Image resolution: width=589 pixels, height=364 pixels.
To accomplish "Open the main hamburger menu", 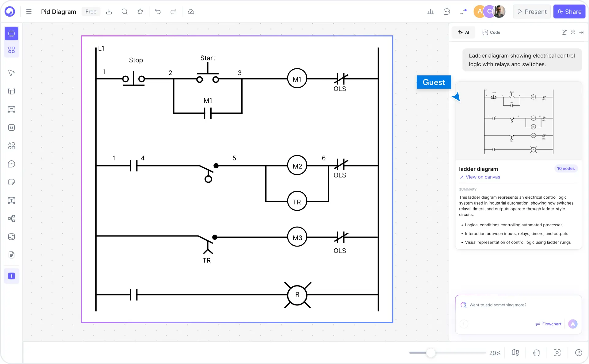I will click(x=29, y=11).
